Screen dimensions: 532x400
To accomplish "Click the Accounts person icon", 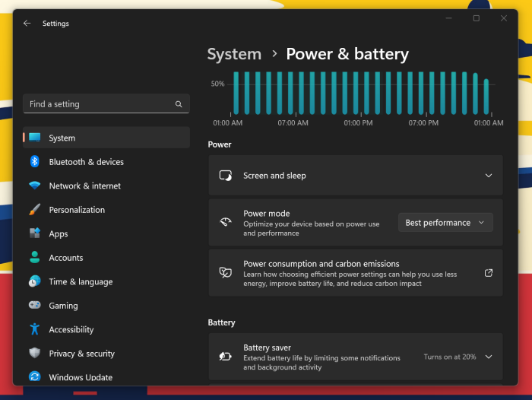I will [x=35, y=258].
